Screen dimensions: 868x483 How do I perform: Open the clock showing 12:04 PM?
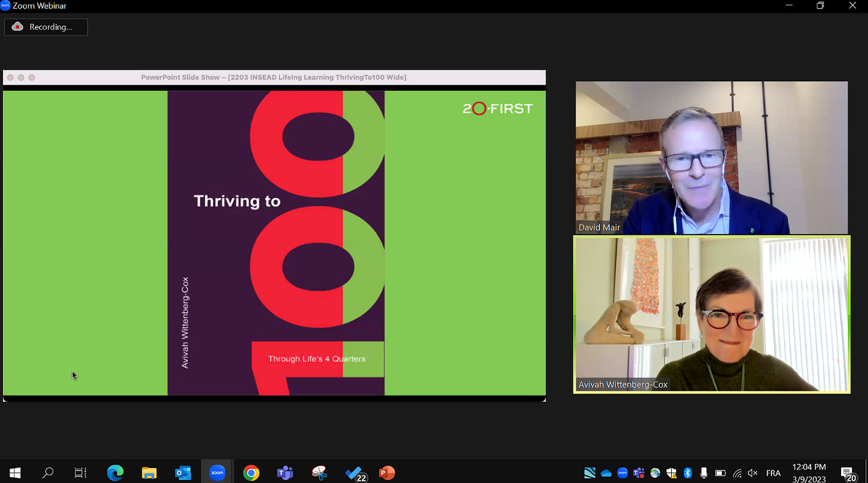809,473
